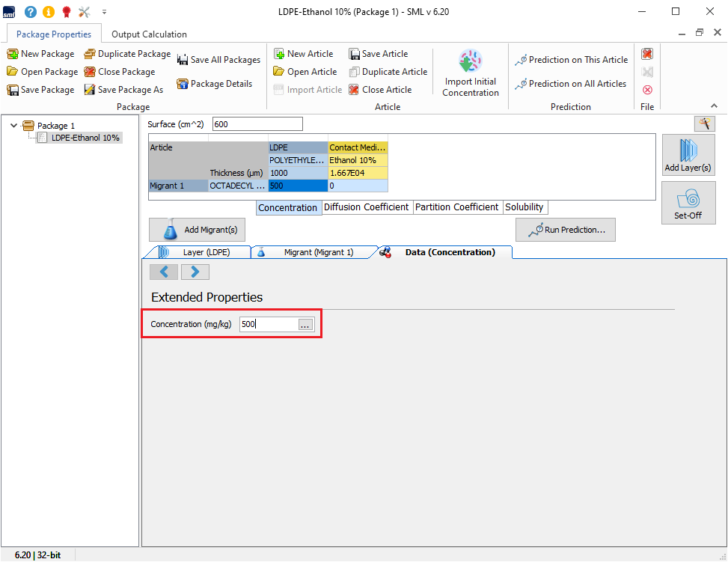Image resolution: width=728 pixels, height=562 pixels.
Task: Open the Set-Off tool
Action: pyautogui.click(x=688, y=203)
